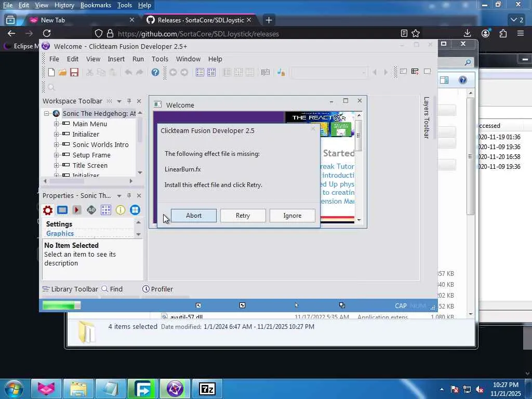Click the Layers Toolbar vertical tab
The width and height of the screenshot is (532, 399).
427,118
